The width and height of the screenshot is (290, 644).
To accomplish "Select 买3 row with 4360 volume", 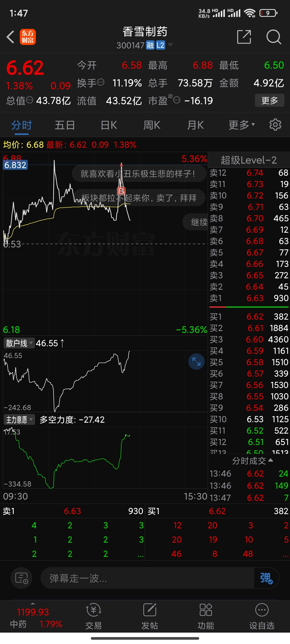I will [249, 339].
